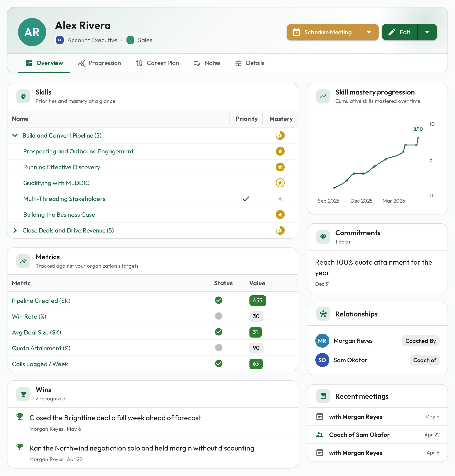
Task: Click mastery star for Prospecting and Outbound Engagement
Action: click(280, 151)
